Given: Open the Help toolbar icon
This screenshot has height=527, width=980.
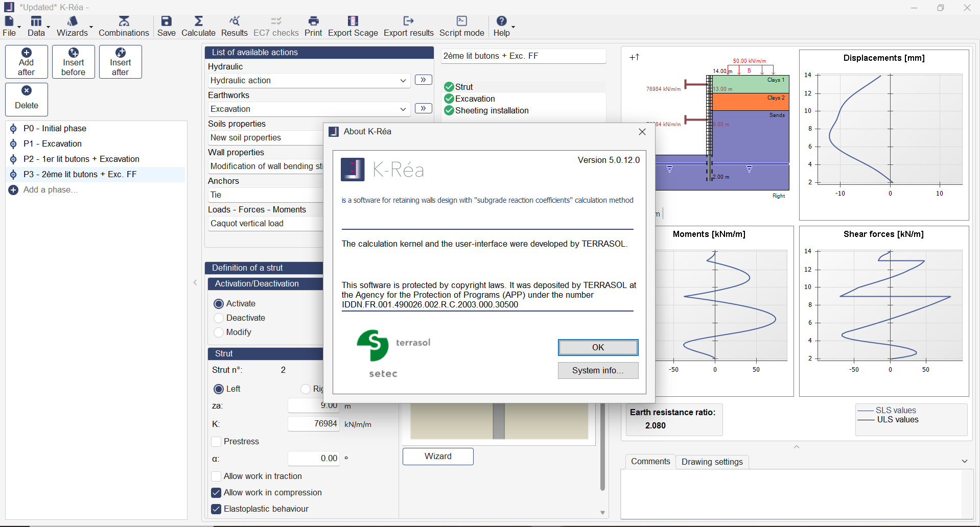Looking at the screenshot, I should coord(501,21).
